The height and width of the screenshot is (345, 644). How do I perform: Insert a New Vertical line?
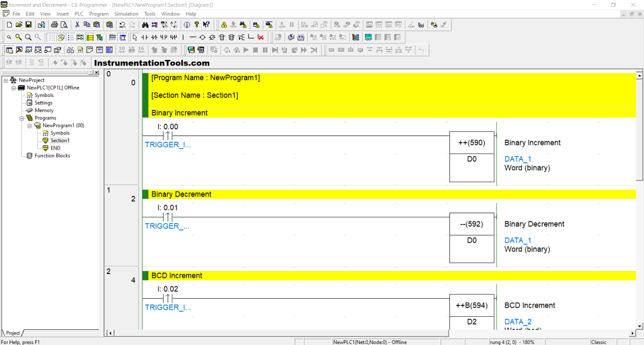(x=183, y=37)
